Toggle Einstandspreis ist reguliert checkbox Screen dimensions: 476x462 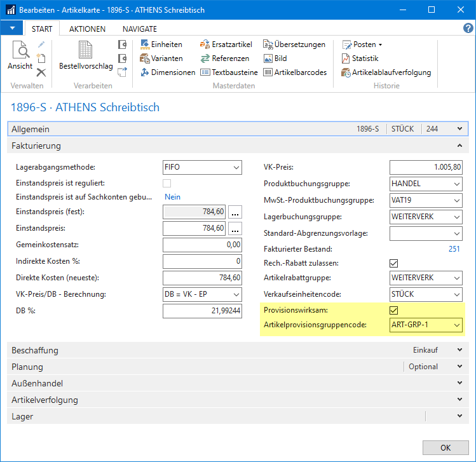click(167, 184)
